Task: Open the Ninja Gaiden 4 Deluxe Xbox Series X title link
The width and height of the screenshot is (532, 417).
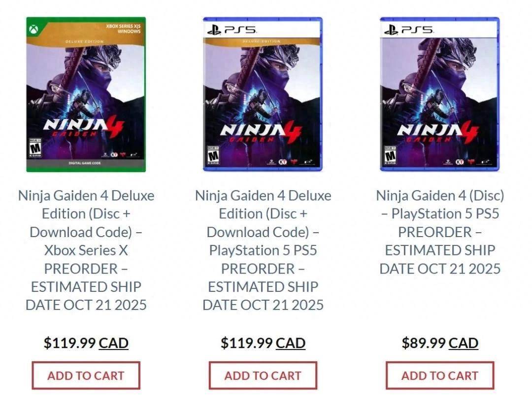Action: click(x=86, y=250)
